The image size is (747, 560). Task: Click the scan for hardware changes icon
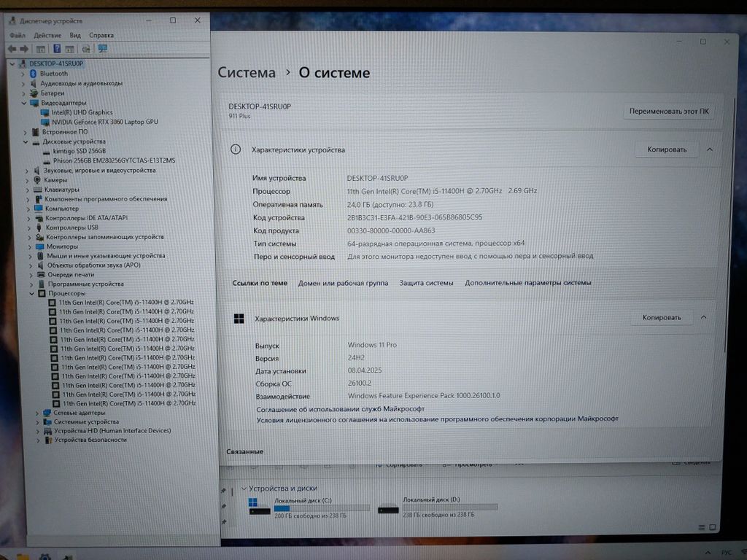86,49
